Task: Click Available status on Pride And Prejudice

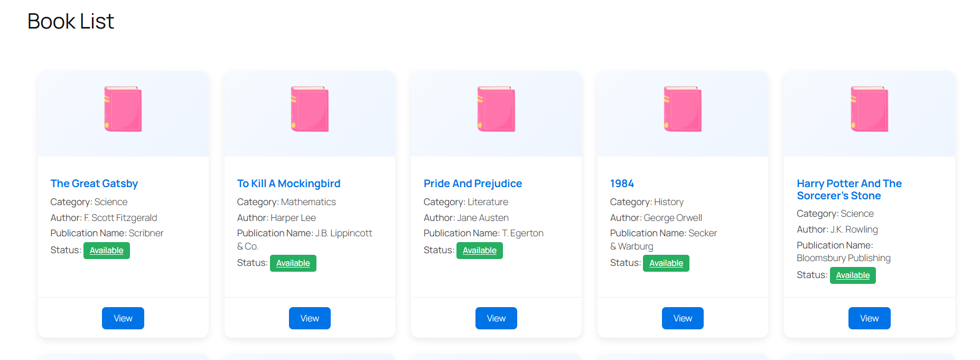Action: [x=479, y=250]
